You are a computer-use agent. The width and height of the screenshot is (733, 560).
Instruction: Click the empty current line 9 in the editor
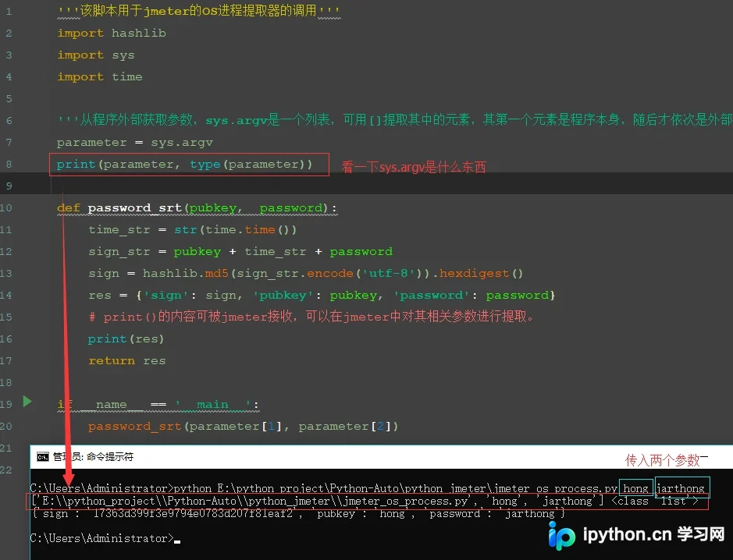pyautogui.click(x=367, y=186)
